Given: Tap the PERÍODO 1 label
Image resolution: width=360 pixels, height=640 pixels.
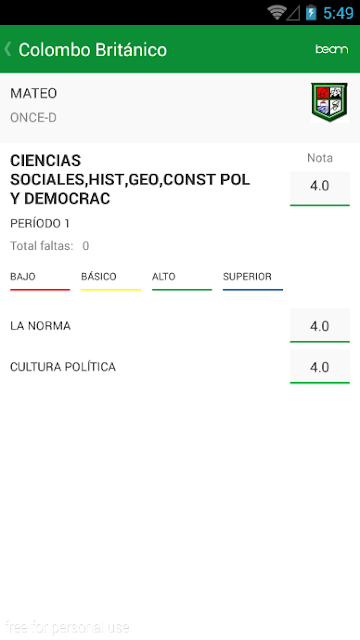Looking at the screenshot, I should tap(40, 224).
